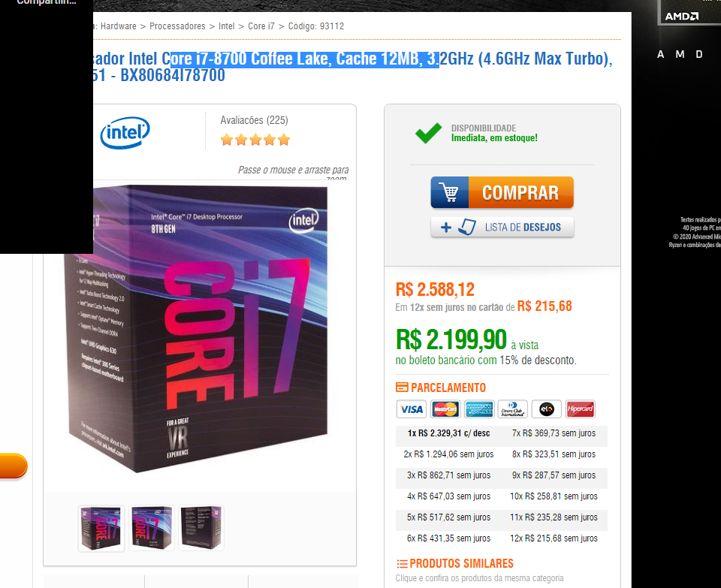Select the second product box thumbnail
This screenshot has height=588, width=721.
point(151,528)
